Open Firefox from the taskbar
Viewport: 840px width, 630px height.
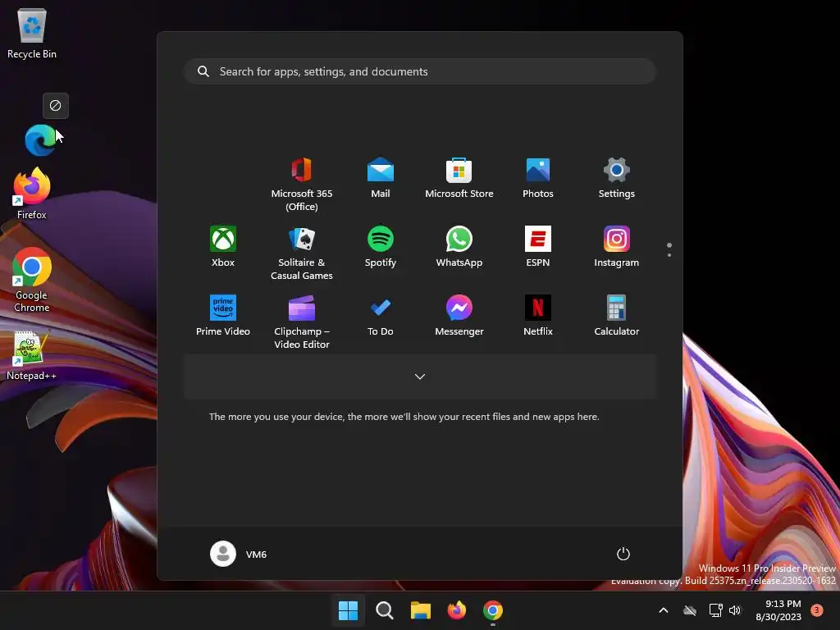(457, 610)
